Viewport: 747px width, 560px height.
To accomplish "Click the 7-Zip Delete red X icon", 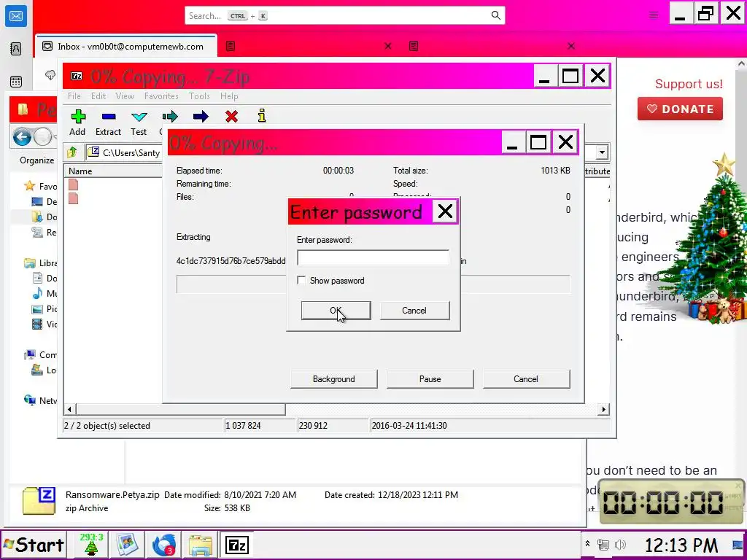I will tap(231, 116).
